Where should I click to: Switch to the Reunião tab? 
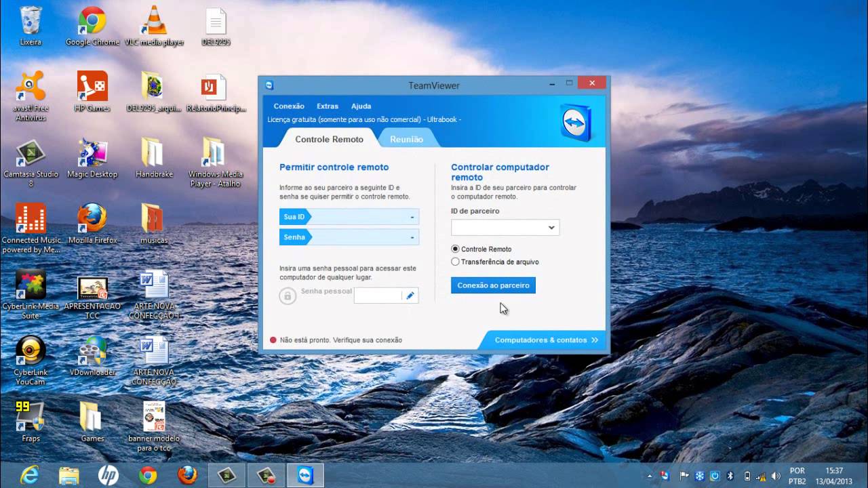(406, 139)
